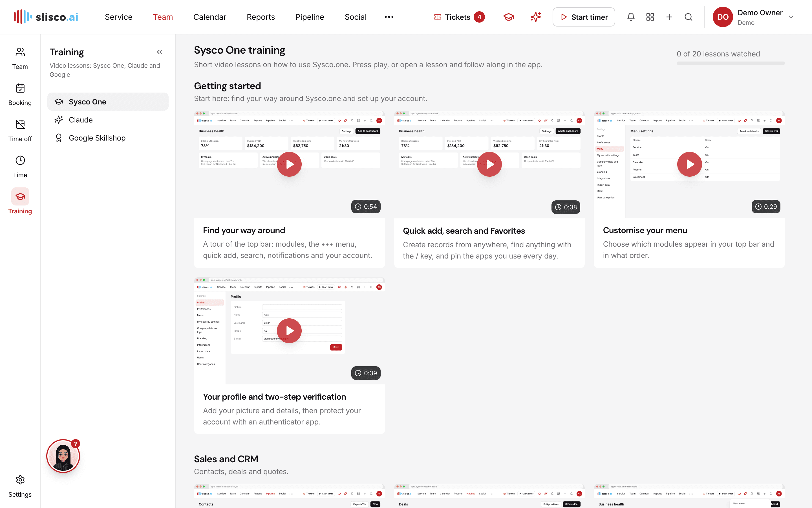
Task: Open the Contacts lesson thumbnail
Action: point(289,496)
